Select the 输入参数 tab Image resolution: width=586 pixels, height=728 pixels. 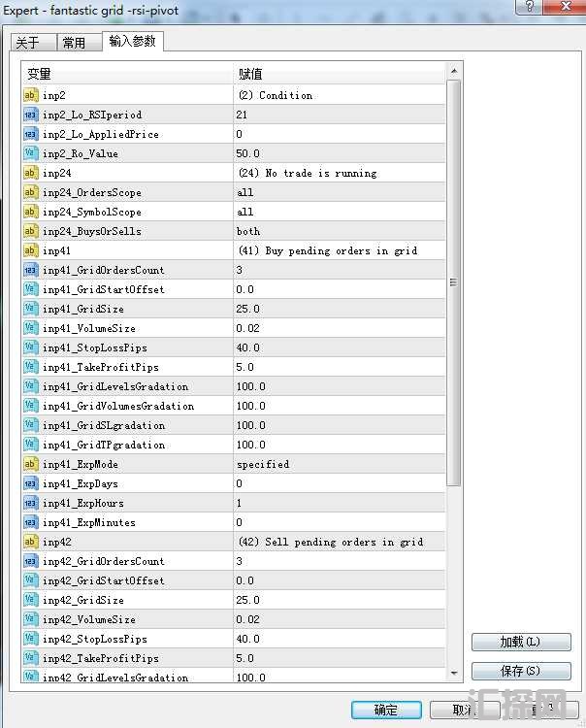[133, 41]
